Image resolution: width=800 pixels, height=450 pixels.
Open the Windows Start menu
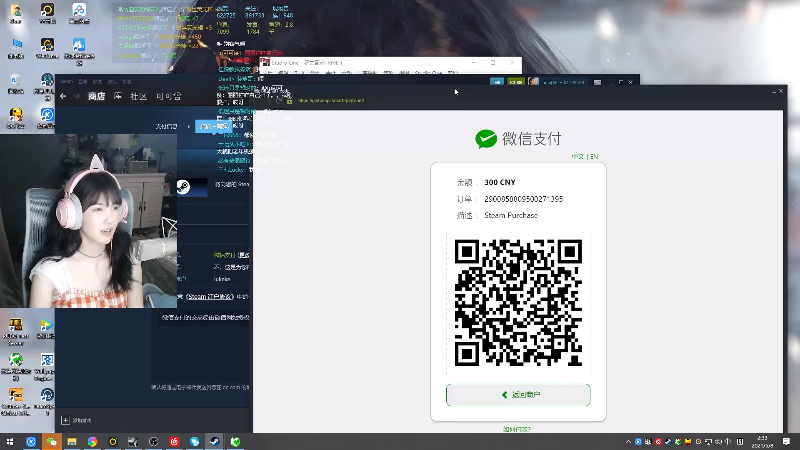10,441
